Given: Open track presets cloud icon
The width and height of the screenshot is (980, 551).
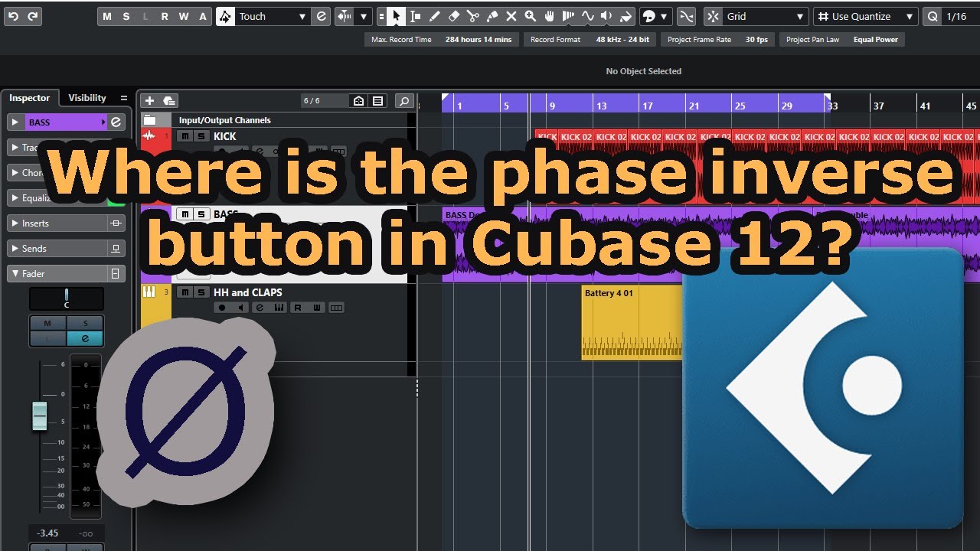Looking at the screenshot, I should click(x=169, y=101).
